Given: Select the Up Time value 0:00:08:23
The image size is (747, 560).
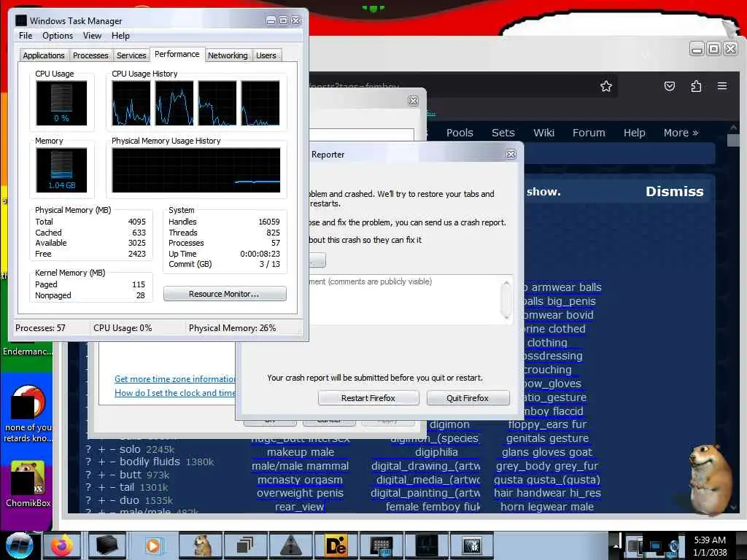Looking at the screenshot, I should pyautogui.click(x=260, y=254).
